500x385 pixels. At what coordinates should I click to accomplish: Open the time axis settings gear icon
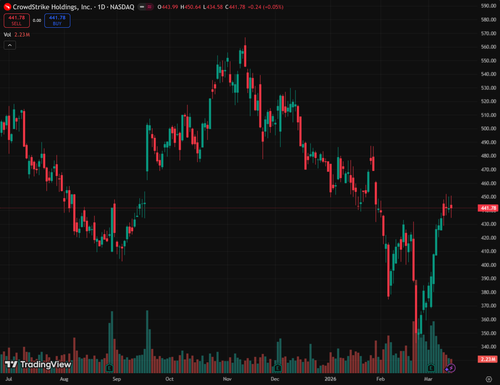pyautogui.click(x=489, y=379)
